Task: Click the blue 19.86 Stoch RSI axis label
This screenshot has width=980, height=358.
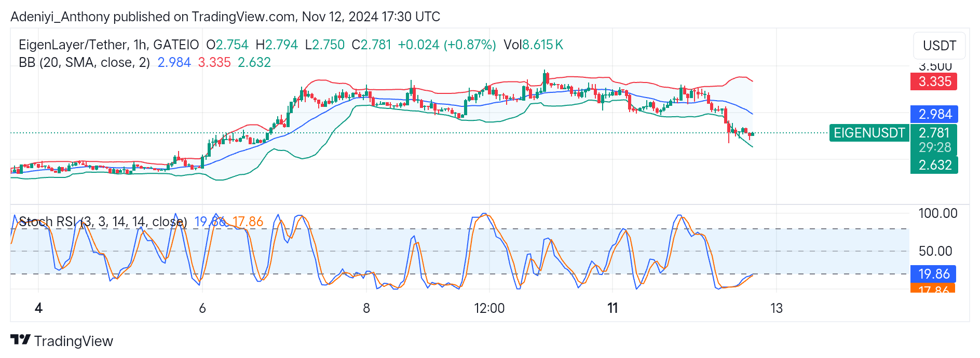Action: [934, 274]
